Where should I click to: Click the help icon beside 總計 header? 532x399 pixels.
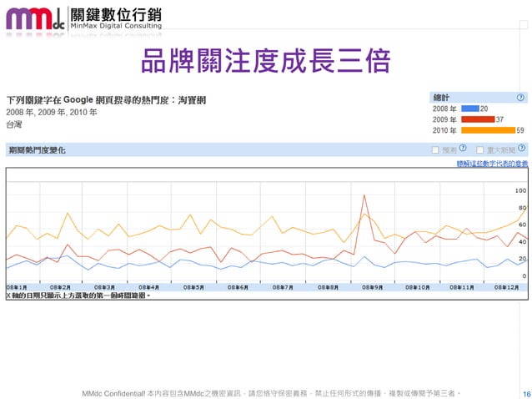(520, 98)
